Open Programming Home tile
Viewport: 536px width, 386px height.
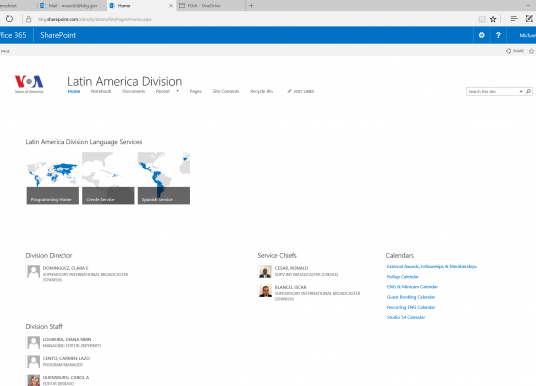tap(53, 178)
